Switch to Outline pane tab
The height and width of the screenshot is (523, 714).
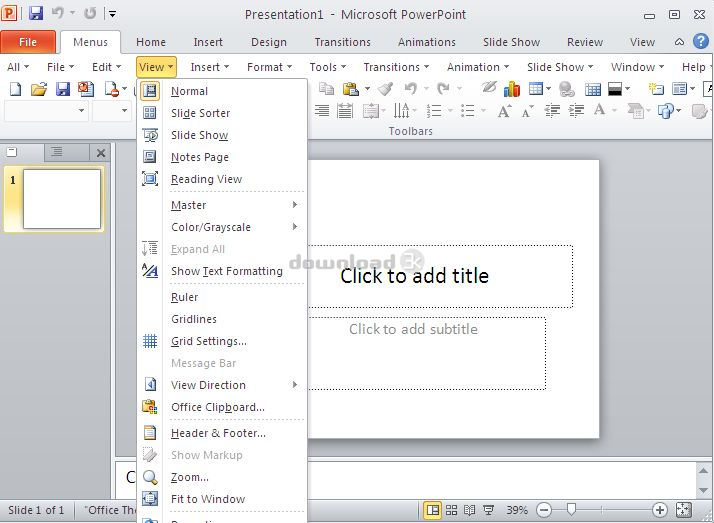click(57, 152)
